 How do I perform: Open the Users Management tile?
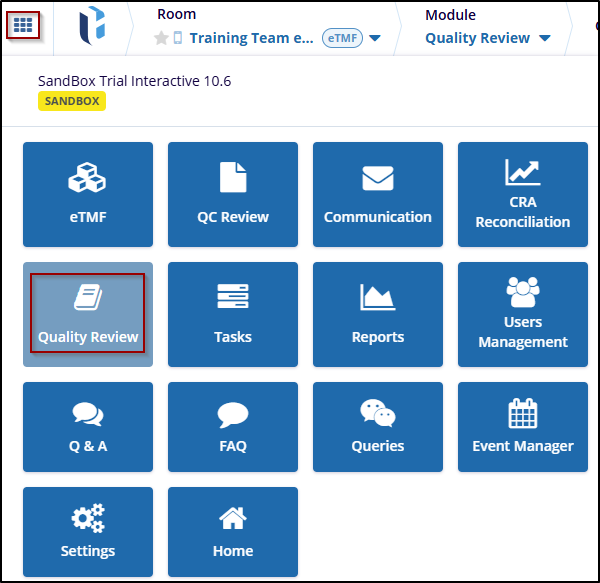[523, 314]
